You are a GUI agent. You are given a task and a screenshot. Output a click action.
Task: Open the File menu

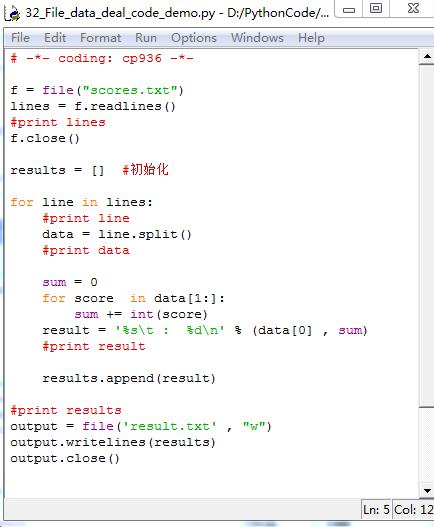21,38
